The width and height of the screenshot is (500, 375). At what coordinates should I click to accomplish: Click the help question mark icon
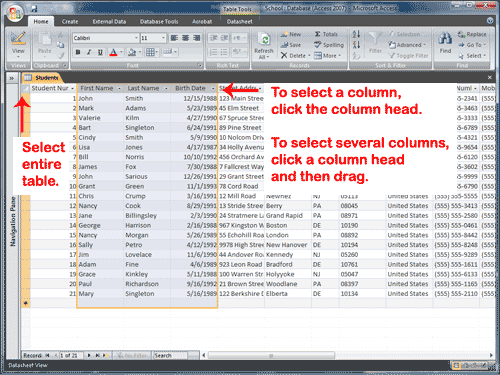(490, 21)
